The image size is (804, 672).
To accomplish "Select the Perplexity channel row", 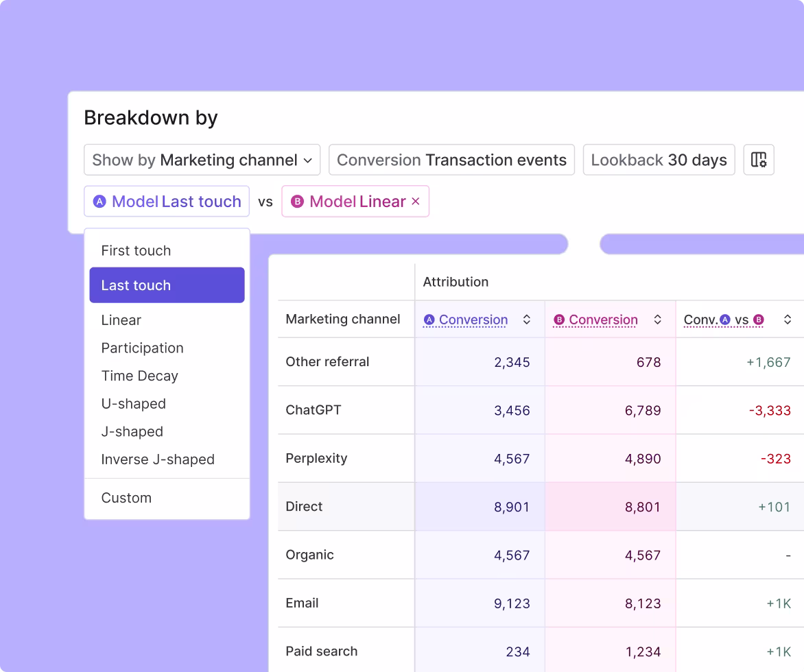I will (316, 458).
